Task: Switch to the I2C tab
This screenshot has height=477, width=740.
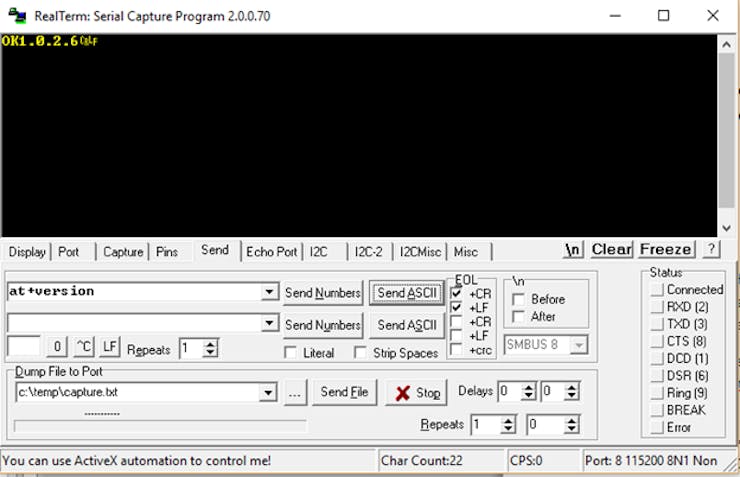Action: 319,252
